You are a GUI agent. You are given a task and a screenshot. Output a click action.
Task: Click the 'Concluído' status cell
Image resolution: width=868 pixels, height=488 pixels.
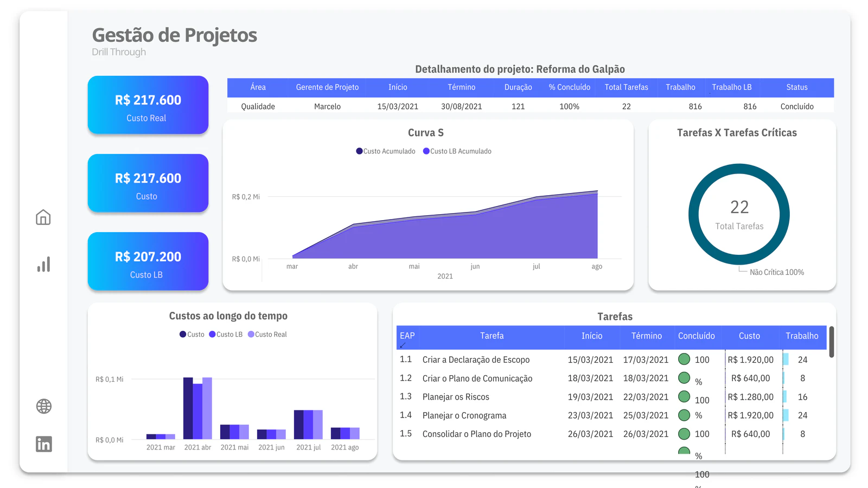click(x=797, y=107)
